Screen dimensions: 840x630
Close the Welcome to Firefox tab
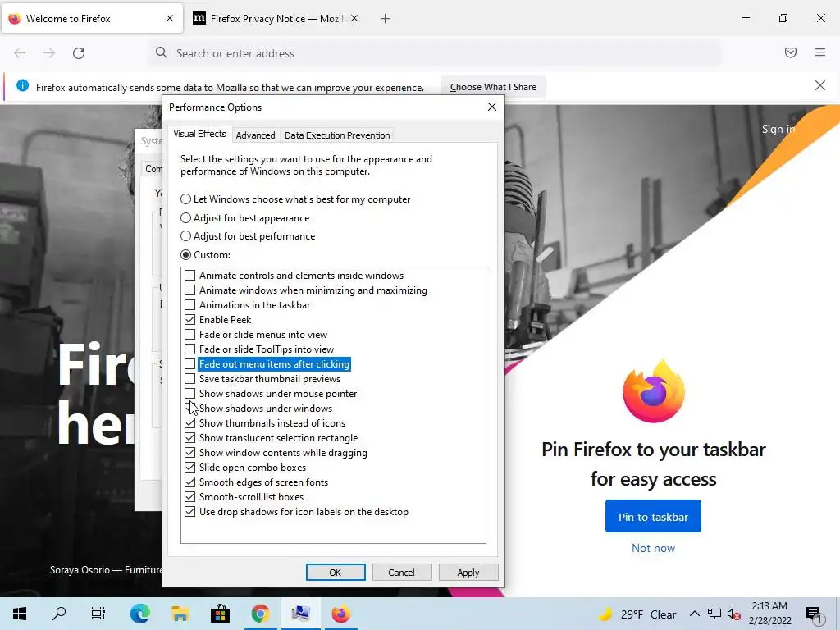[x=170, y=18]
